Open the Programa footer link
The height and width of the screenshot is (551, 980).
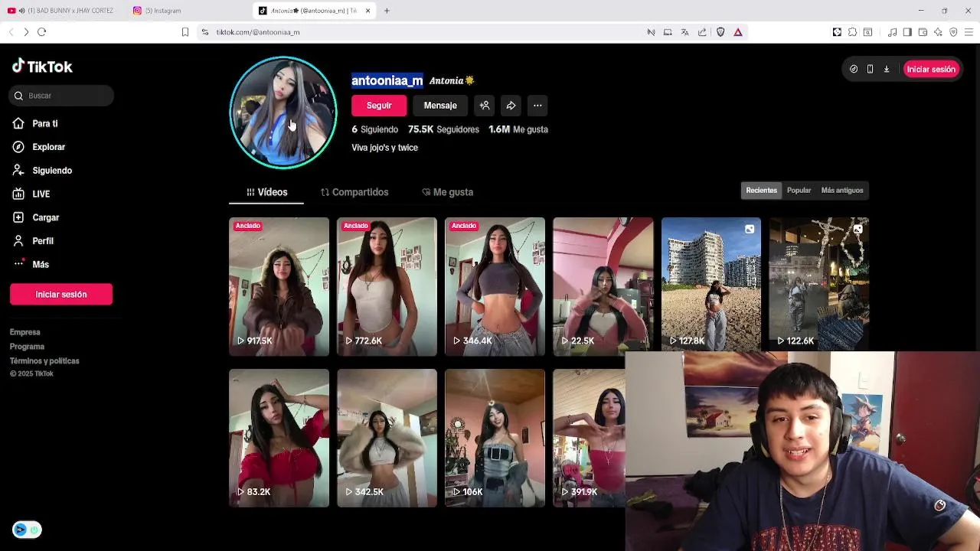tap(27, 347)
